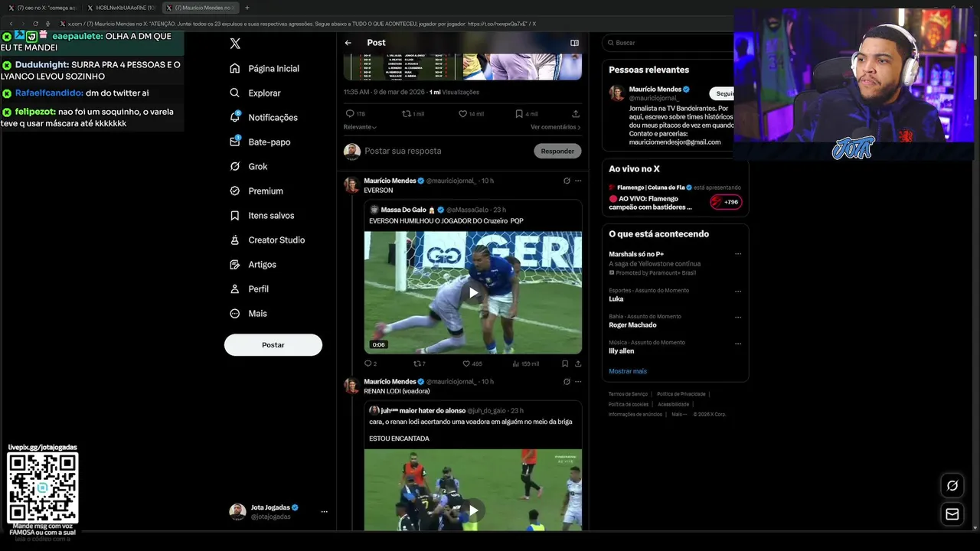Screen dimensions: 980x551
Task: Open Creator Studio
Action: click(266, 240)
